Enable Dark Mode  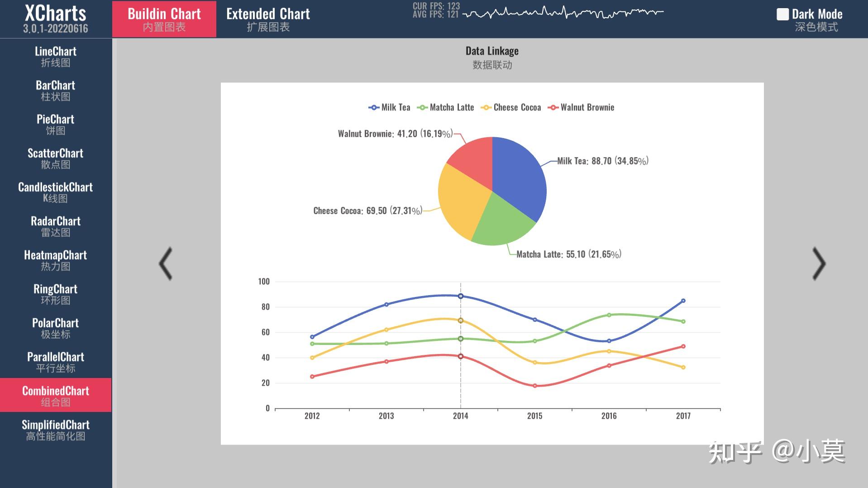[782, 15]
